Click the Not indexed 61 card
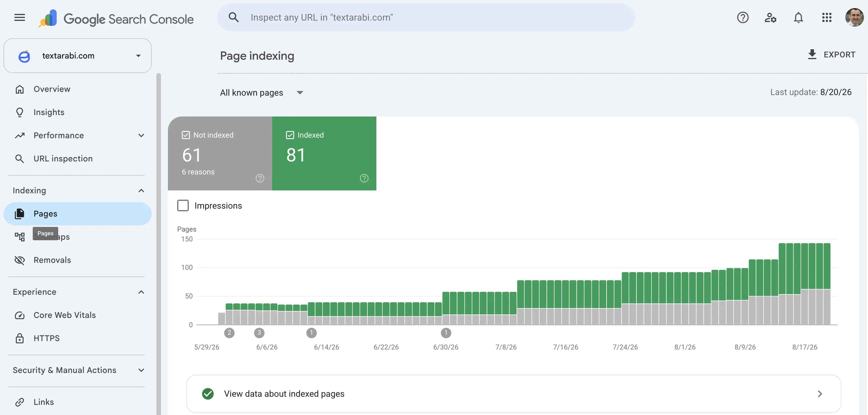The width and height of the screenshot is (868, 415). tap(220, 153)
